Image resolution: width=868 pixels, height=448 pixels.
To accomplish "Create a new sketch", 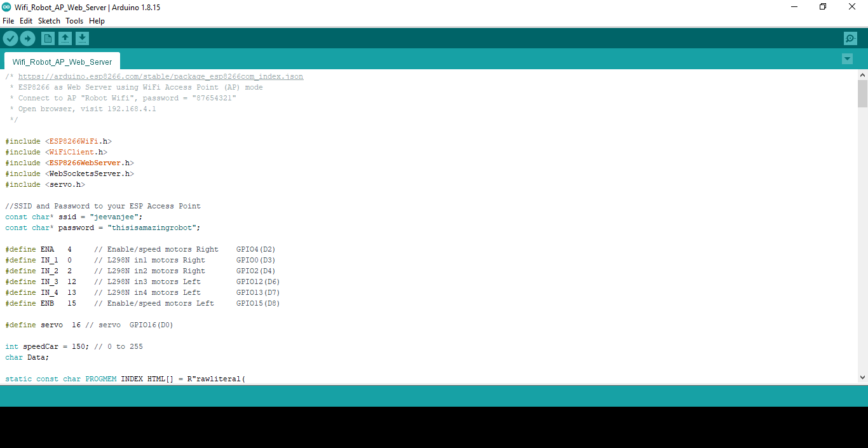I will [48, 38].
